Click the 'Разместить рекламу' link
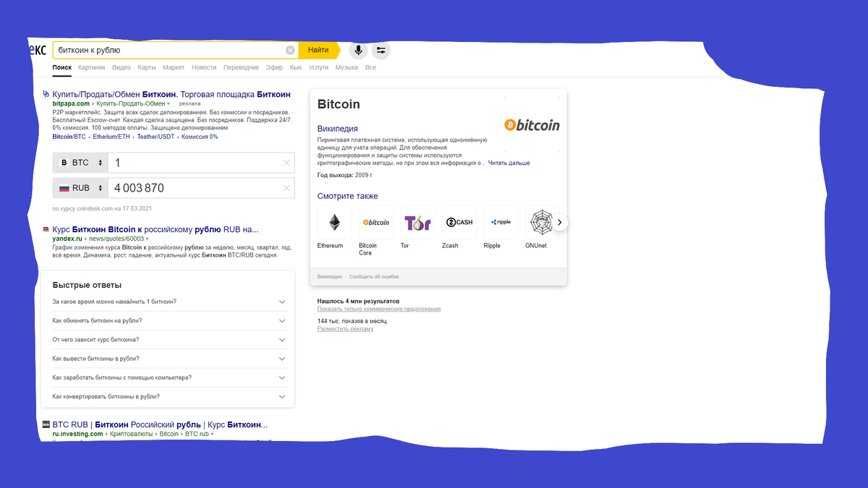Screen dimensions: 868x488 coord(346,328)
